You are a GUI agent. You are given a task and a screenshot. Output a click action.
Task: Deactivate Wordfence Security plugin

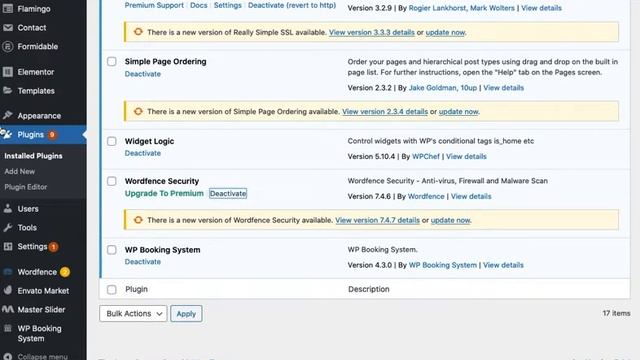(x=228, y=193)
